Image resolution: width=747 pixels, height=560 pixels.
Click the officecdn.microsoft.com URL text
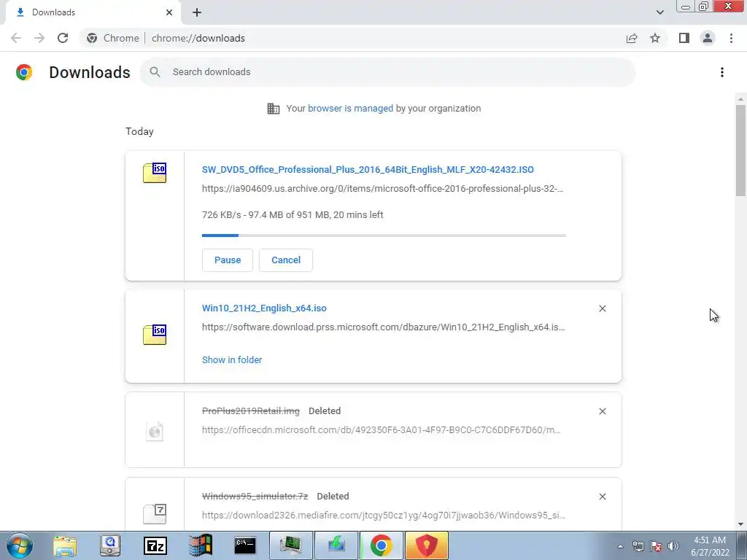coord(381,430)
